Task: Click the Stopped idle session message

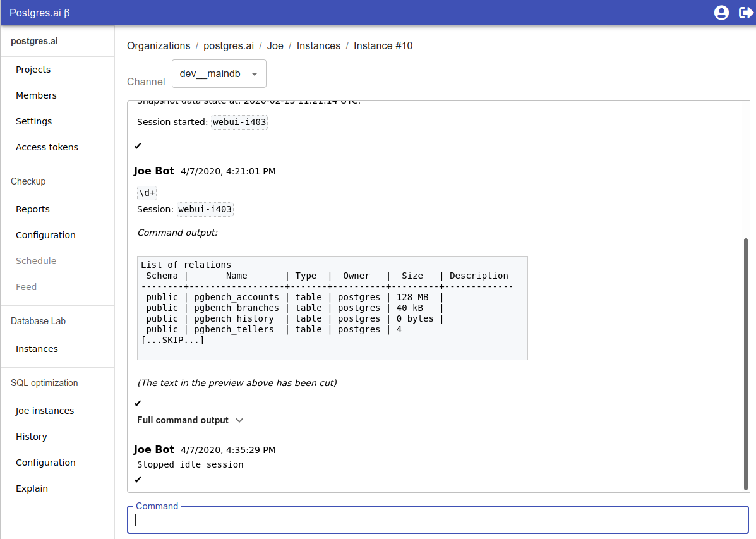Action: (x=190, y=464)
